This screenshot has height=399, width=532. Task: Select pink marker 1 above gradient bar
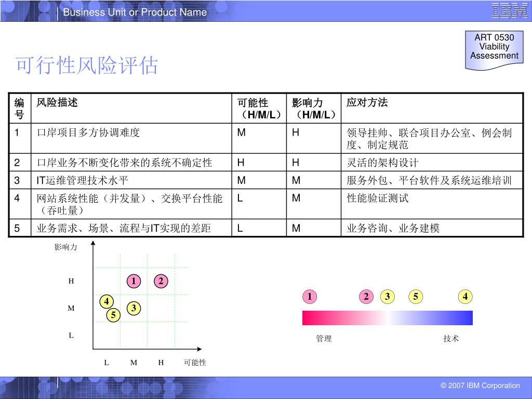[310, 297]
